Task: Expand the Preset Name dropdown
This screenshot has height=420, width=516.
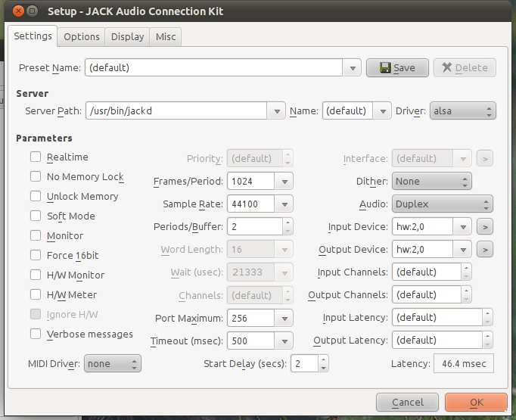Action: [352, 68]
